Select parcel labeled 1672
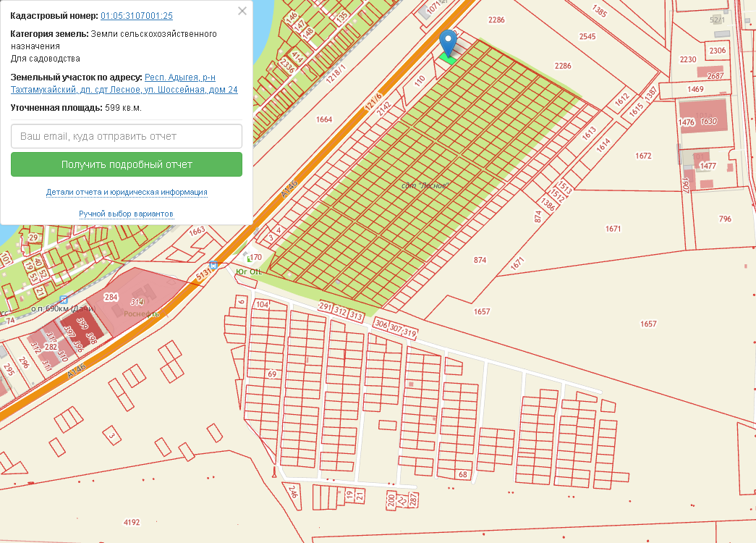The image size is (756, 543). coord(643,156)
